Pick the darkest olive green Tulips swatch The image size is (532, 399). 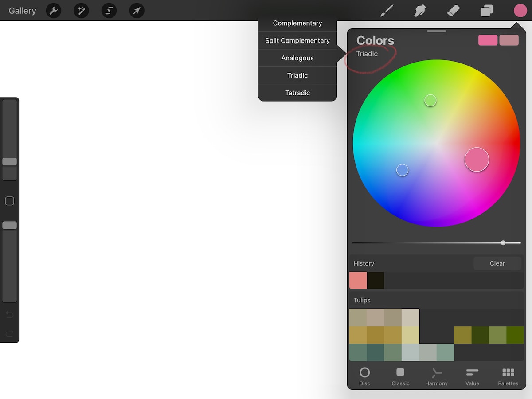[480, 335]
